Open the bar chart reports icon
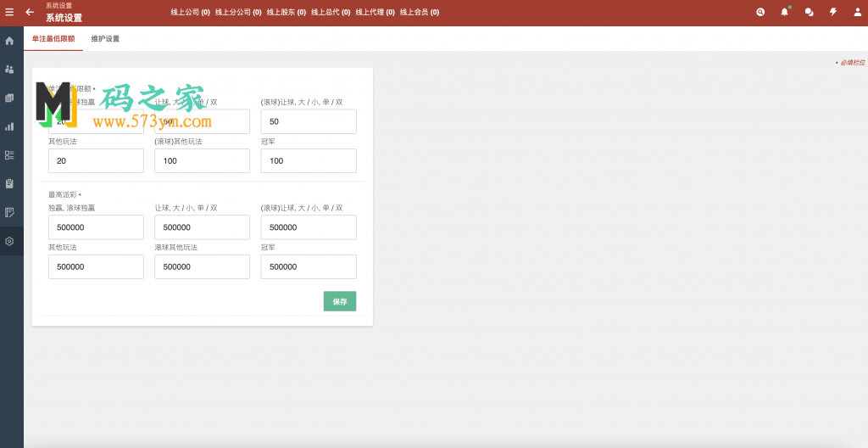The image size is (868, 448). coord(9,126)
